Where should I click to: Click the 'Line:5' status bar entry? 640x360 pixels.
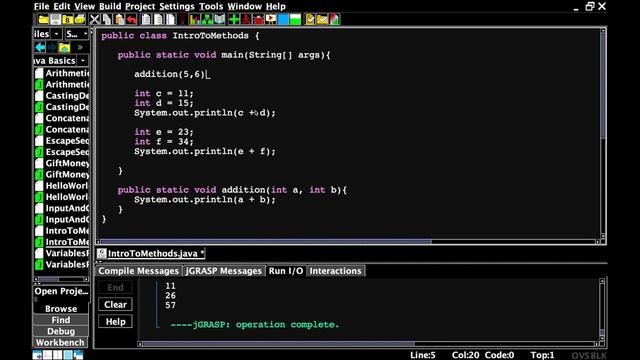coord(423,355)
